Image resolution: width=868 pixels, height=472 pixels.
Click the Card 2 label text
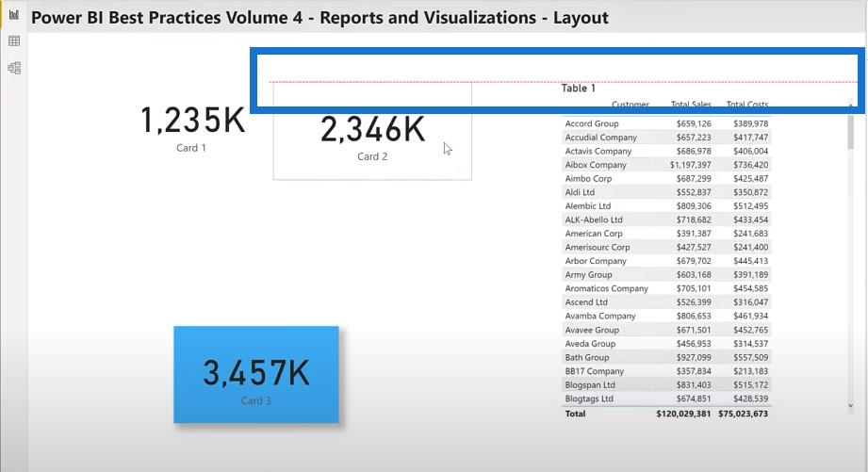(x=372, y=156)
